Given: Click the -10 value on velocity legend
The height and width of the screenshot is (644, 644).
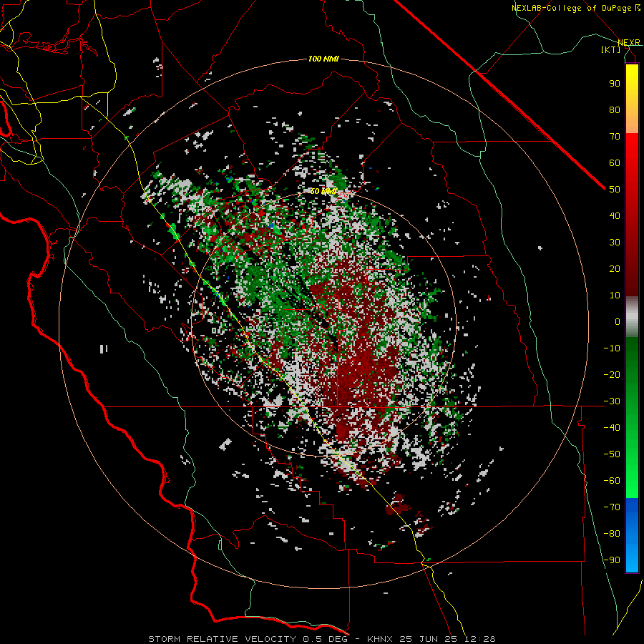Looking at the screenshot, I should pyautogui.click(x=612, y=348).
